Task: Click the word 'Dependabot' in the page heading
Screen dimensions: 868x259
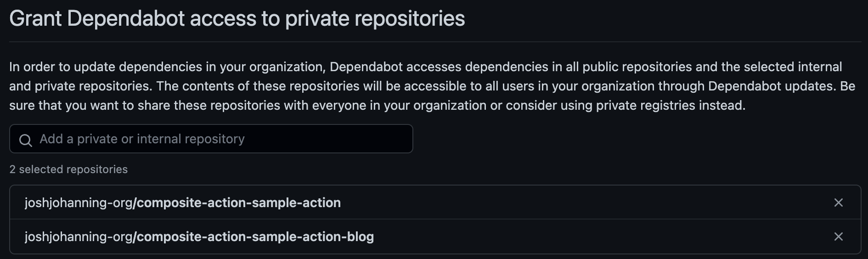Action: click(126, 19)
